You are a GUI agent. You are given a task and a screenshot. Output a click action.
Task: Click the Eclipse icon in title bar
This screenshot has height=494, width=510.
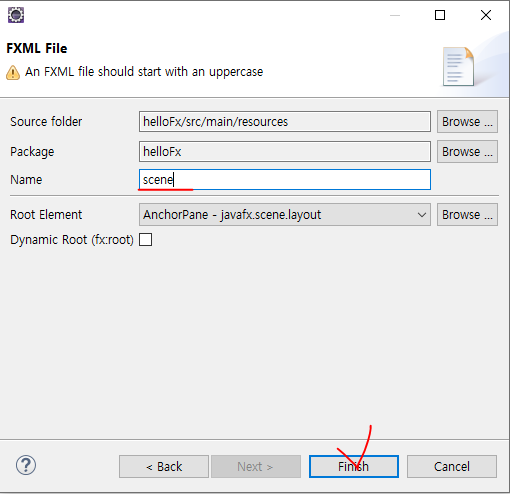[x=16, y=15]
